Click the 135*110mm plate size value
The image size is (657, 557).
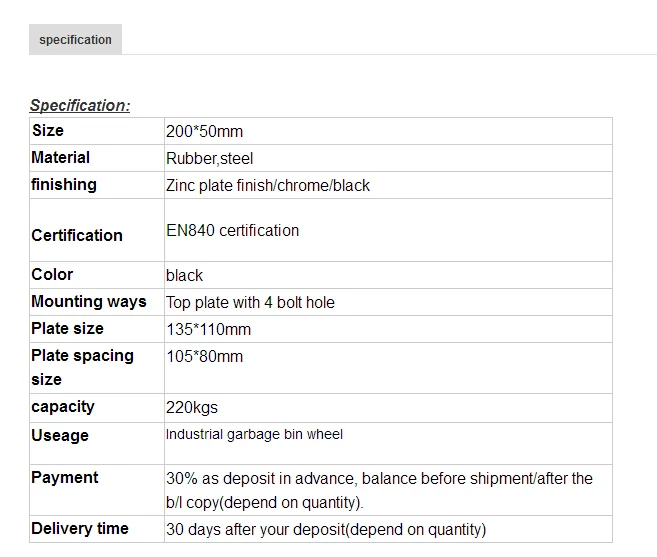[208, 330]
